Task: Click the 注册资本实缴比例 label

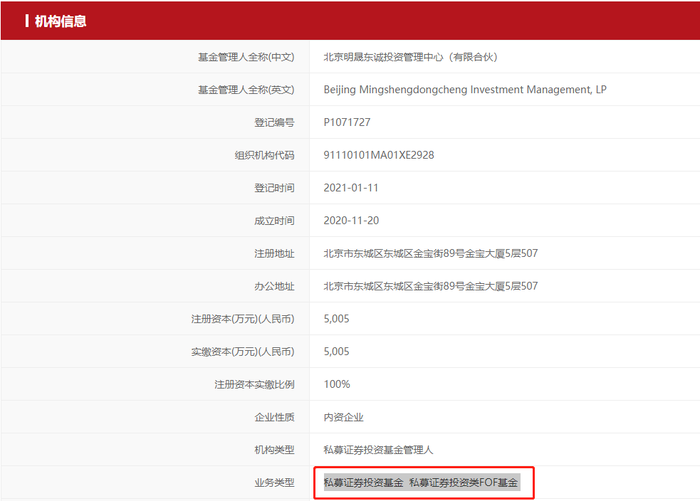Action: (x=254, y=384)
